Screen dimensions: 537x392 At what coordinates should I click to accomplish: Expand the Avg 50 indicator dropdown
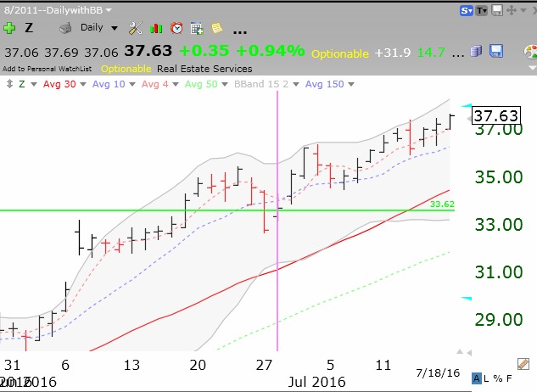coord(225,84)
